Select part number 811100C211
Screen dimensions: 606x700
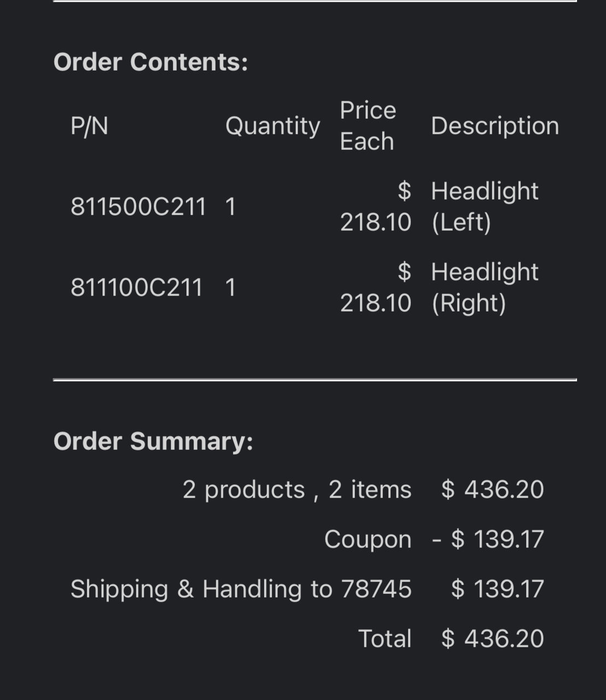click(x=137, y=288)
